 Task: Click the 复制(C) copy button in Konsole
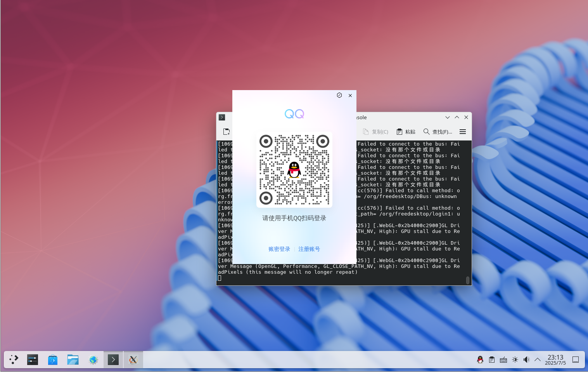click(375, 132)
